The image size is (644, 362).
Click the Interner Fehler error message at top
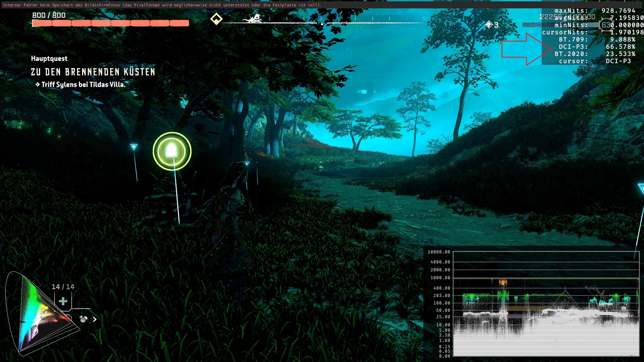(x=162, y=5)
